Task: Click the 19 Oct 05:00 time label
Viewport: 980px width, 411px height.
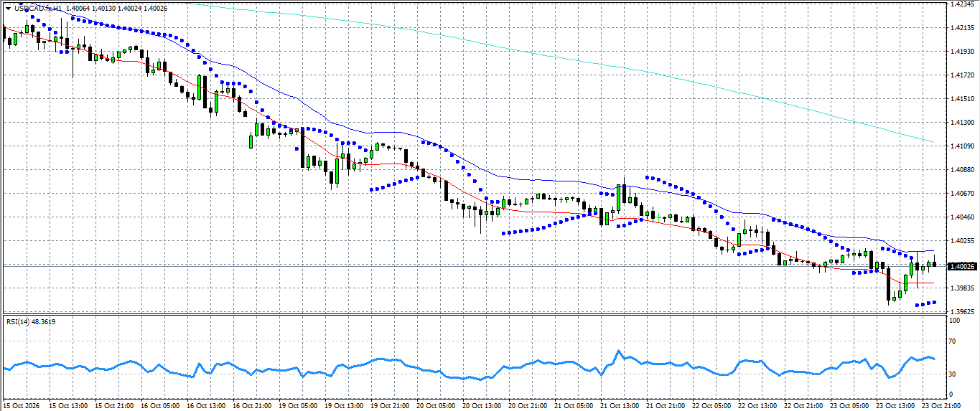Action: click(x=298, y=405)
